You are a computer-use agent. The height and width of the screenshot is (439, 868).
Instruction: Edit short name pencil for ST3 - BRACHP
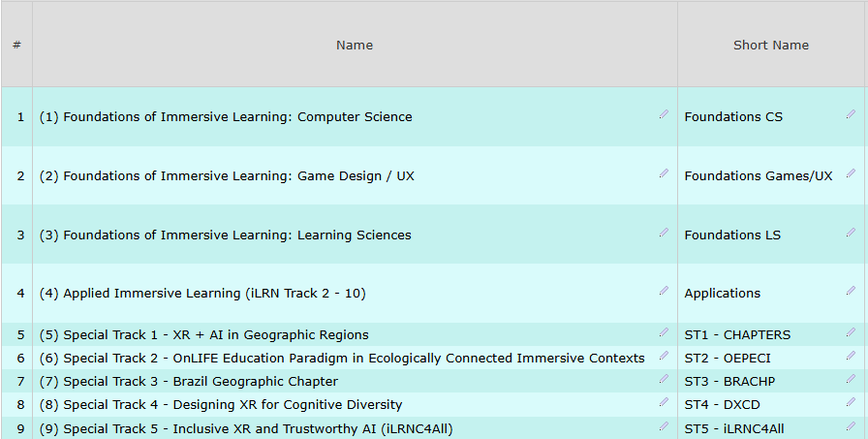(851, 379)
